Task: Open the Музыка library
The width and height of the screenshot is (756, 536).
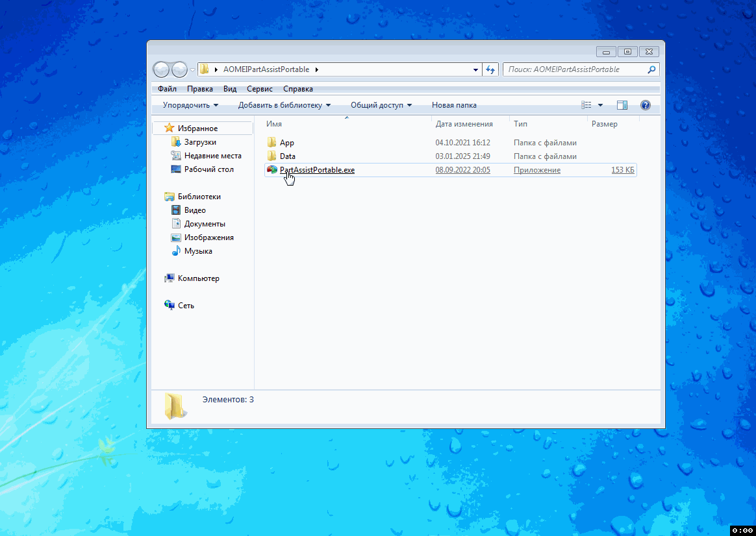Action: pyautogui.click(x=198, y=251)
